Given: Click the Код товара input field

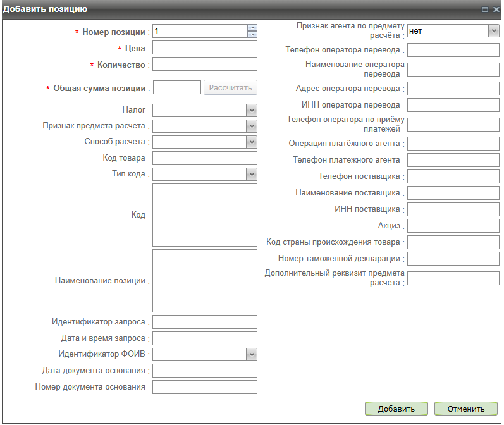Looking at the screenshot, I should click(205, 158).
